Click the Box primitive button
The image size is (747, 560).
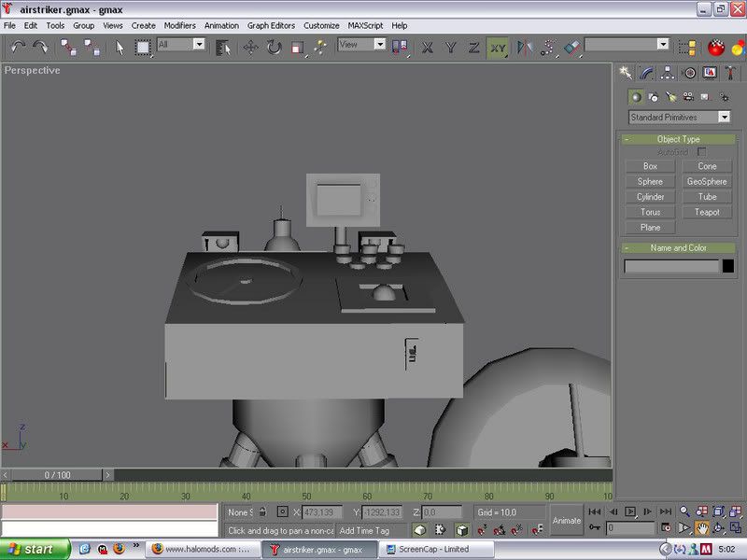click(650, 166)
